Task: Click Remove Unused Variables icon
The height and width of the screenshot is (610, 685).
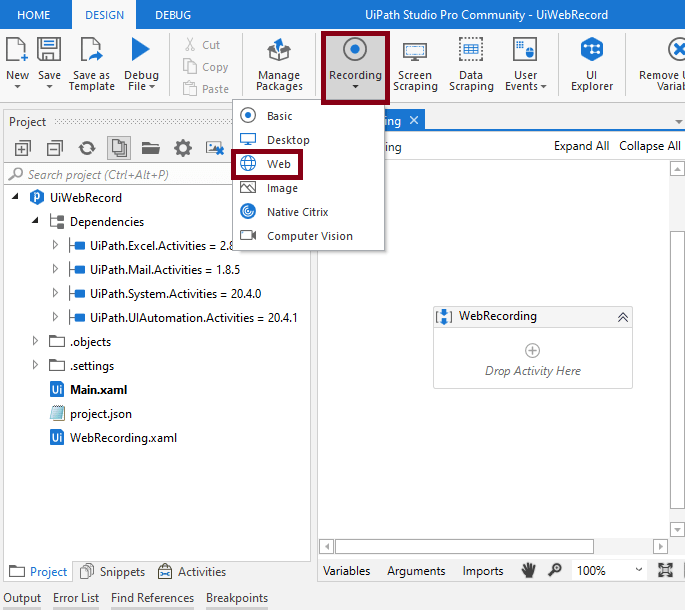Action: click(x=676, y=49)
